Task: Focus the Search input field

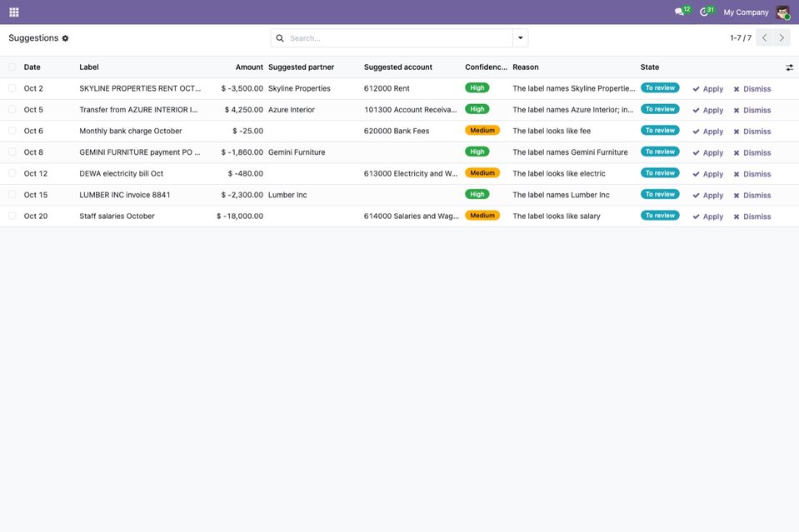Action: pos(400,38)
